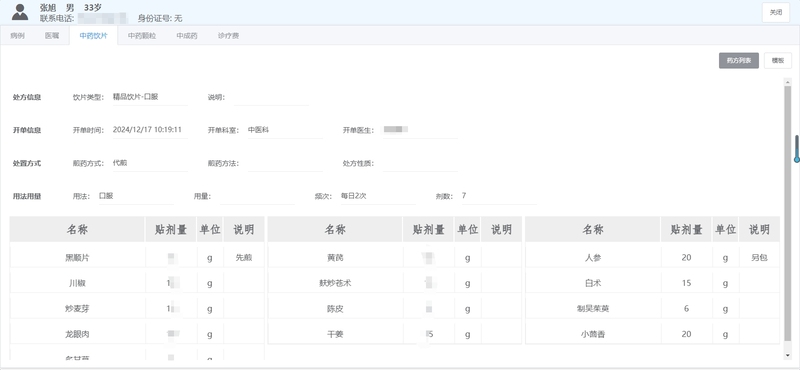This screenshot has width=800, height=370.
Task: Click the 开单时间 field
Action: [x=150, y=130]
